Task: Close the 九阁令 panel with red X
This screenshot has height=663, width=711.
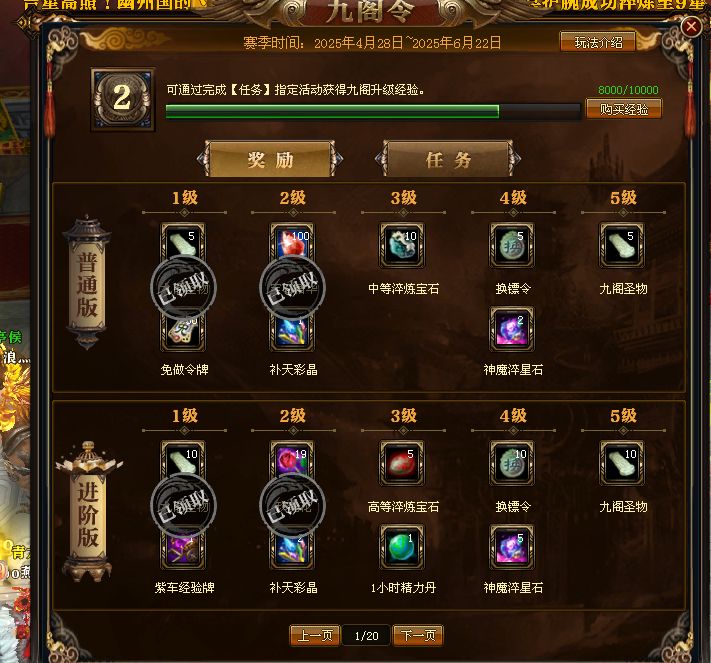Action: point(691,27)
